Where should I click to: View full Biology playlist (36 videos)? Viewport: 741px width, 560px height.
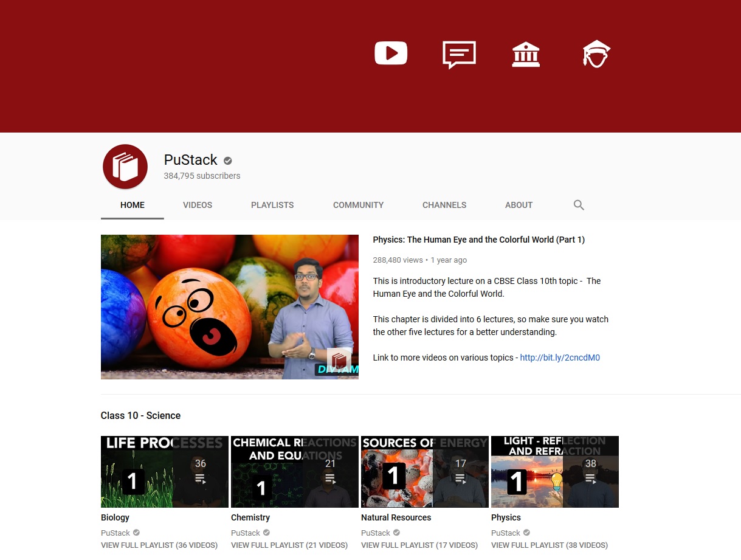159,545
